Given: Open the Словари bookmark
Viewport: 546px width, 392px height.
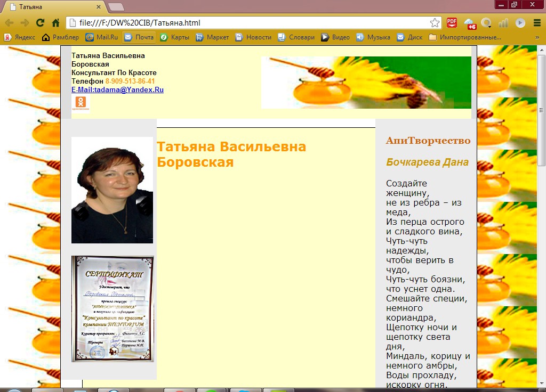Looking at the screenshot, I should 296,37.
